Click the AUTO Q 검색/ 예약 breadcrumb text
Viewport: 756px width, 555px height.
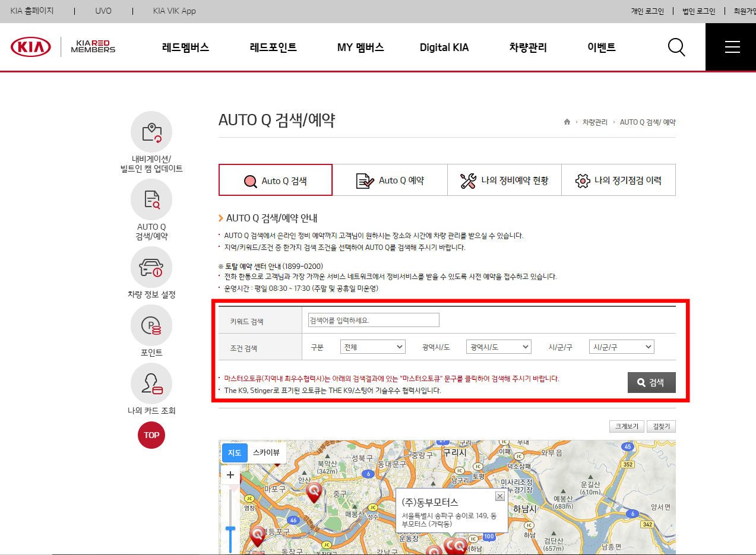[x=648, y=122]
